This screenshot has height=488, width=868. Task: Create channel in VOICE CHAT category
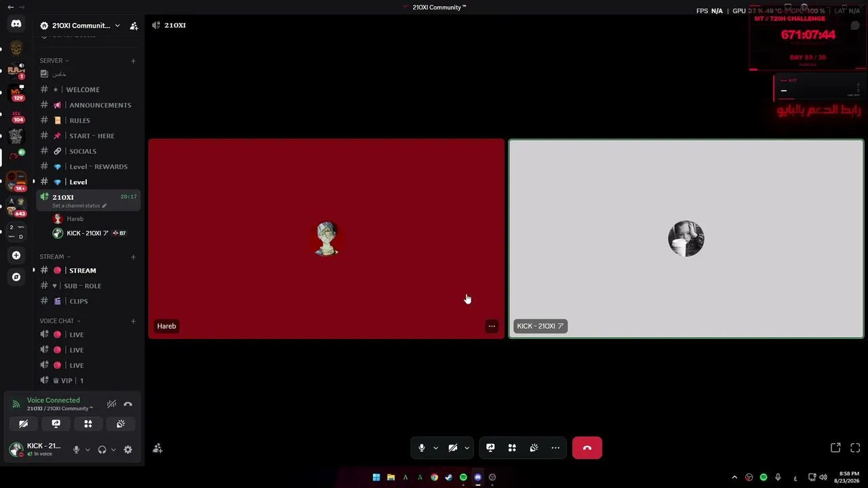[x=133, y=321]
